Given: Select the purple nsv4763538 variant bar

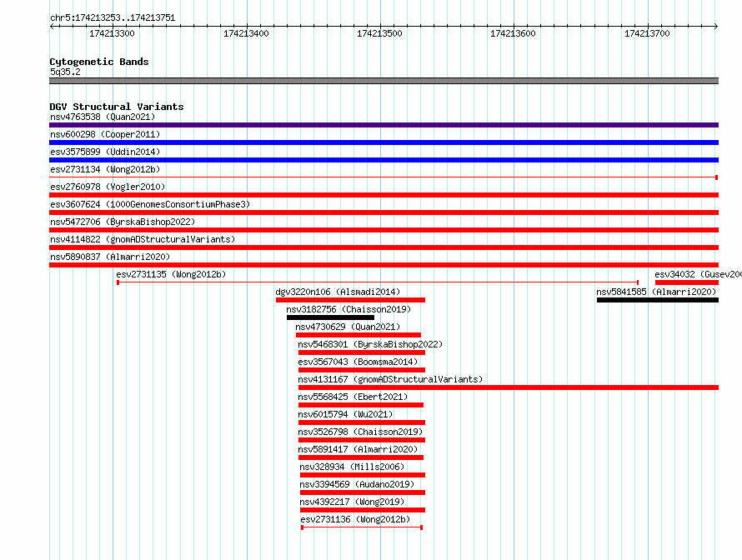Looking at the screenshot, I should [384, 125].
